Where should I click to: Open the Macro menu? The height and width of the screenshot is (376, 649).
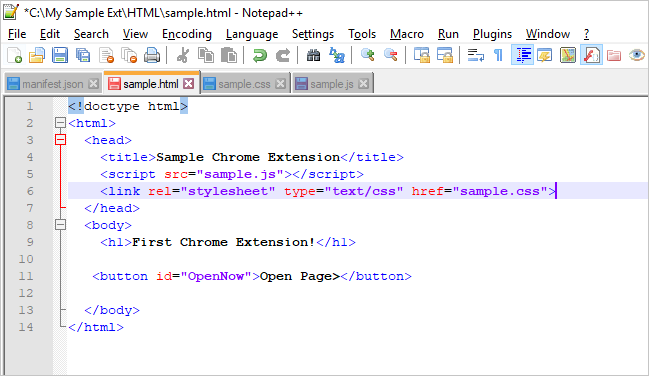coord(407,34)
